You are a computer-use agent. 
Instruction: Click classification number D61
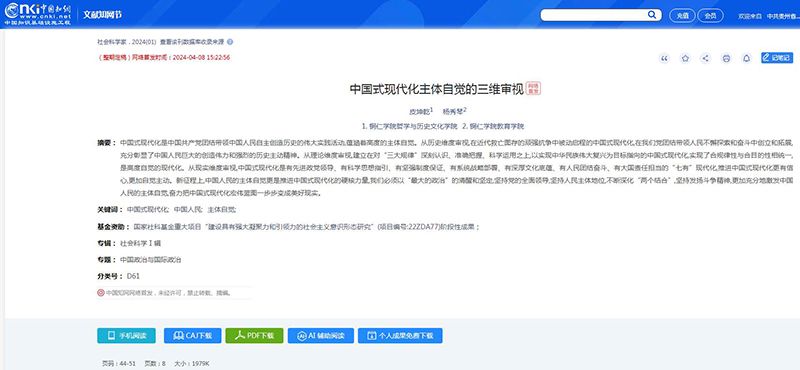point(133,276)
